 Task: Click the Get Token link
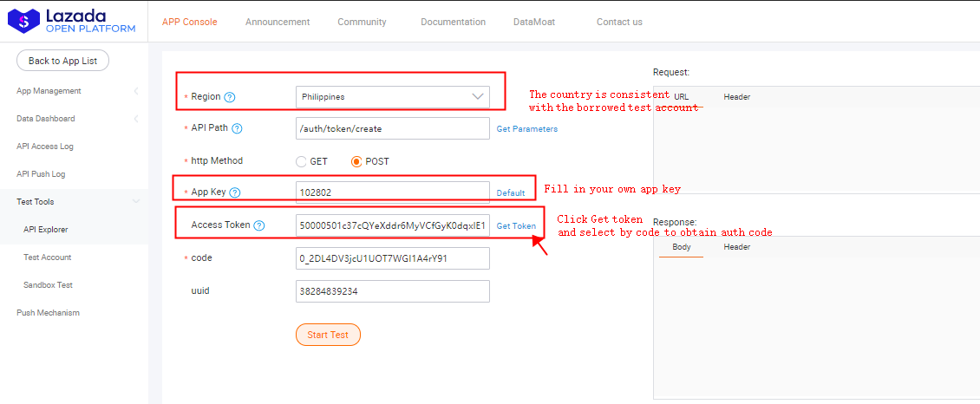(x=515, y=226)
